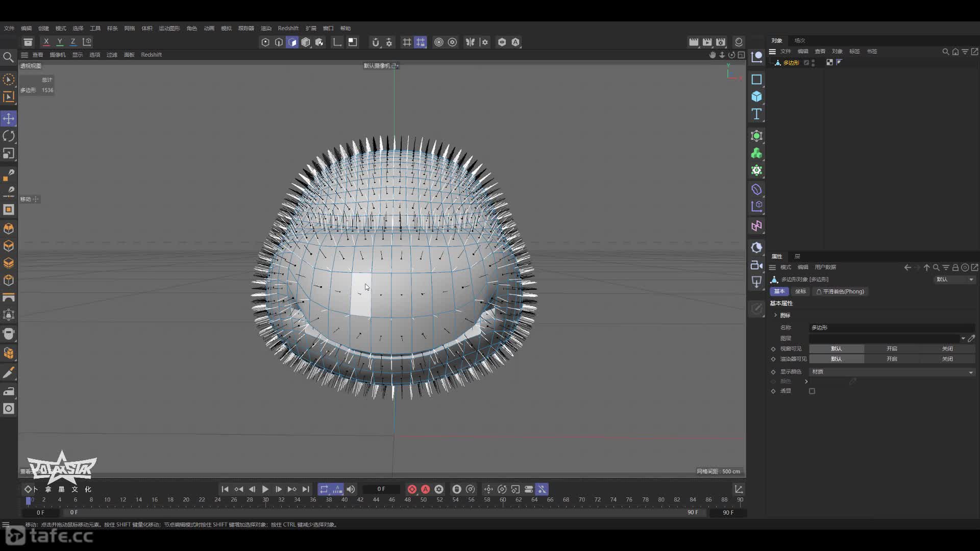Toggle the highlighted workplane grid snap icon

pyautogui.click(x=420, y=42)
